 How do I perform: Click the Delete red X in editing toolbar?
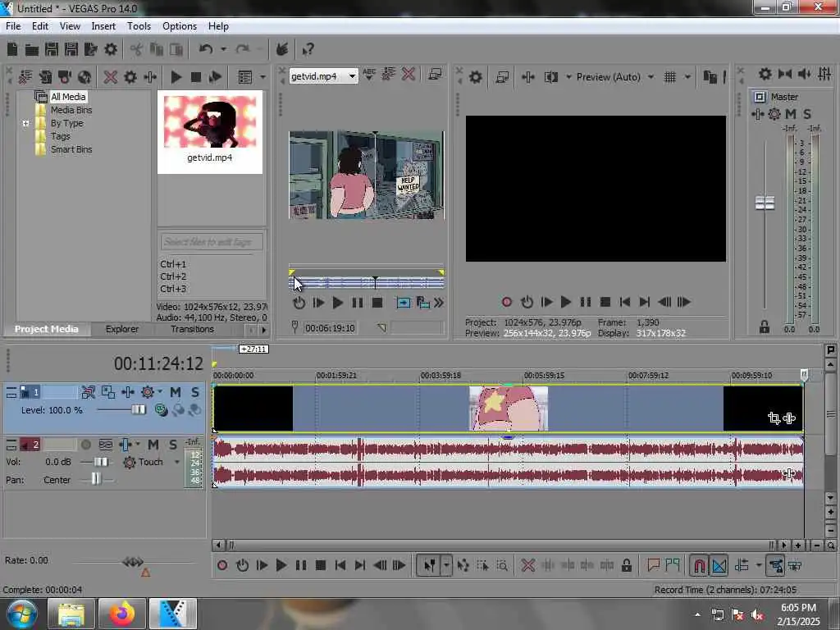tap(527, 565)
